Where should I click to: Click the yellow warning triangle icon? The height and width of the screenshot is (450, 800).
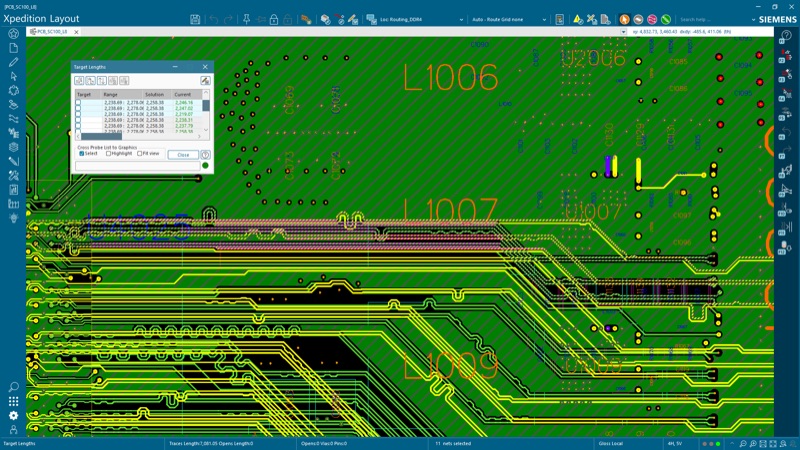tap(578, 19)
